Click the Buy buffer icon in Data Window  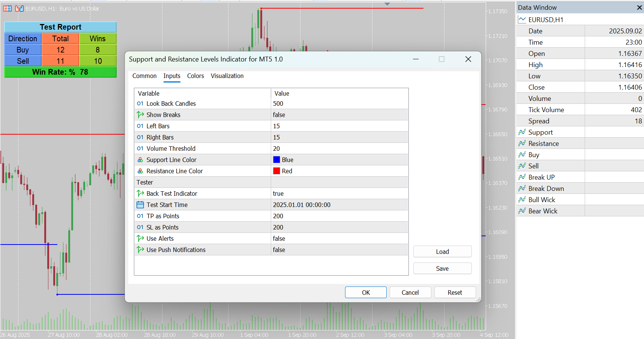522,154
